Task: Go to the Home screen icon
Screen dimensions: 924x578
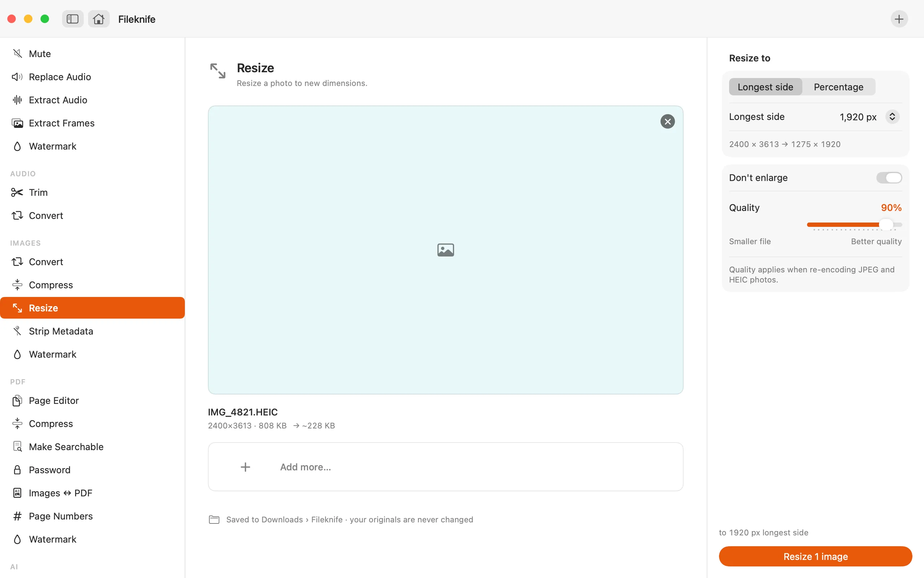Action: [99, 19]
